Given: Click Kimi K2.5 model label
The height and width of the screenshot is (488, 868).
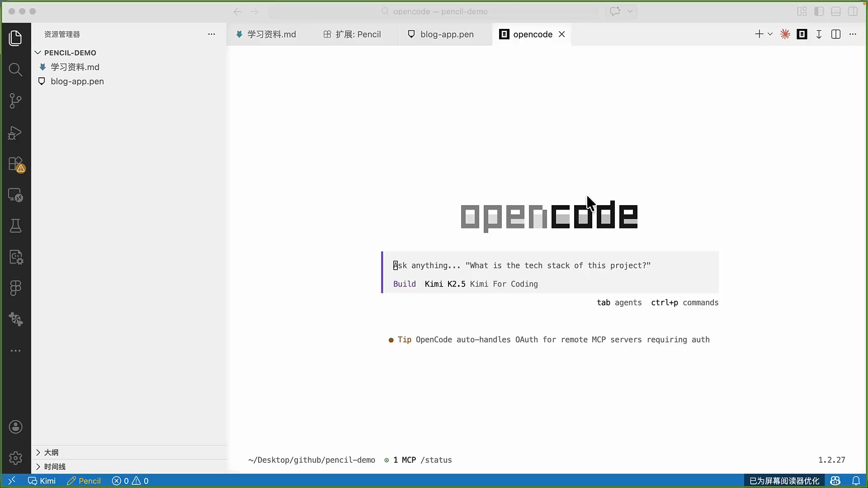Looking at the screenshot, I should click(x=445, y=284).
